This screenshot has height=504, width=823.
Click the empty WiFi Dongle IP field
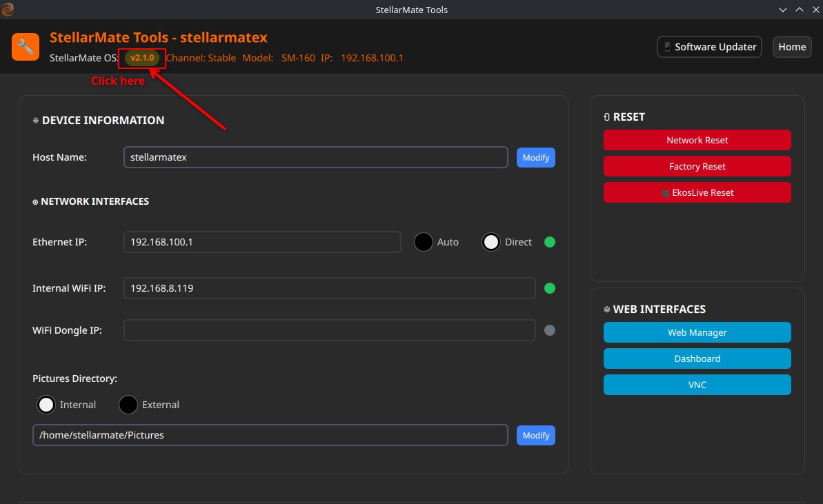coord(329,330)
